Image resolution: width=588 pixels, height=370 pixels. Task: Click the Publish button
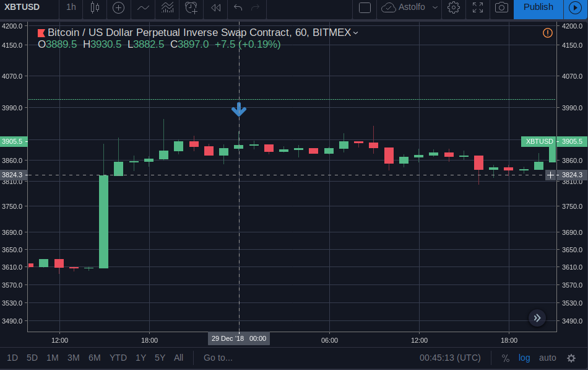click(537, 7)
